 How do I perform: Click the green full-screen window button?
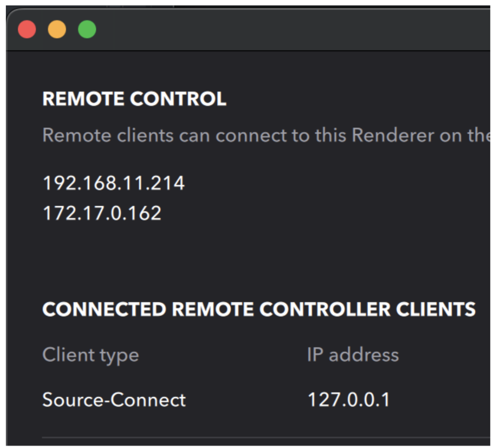click(87, 30)
